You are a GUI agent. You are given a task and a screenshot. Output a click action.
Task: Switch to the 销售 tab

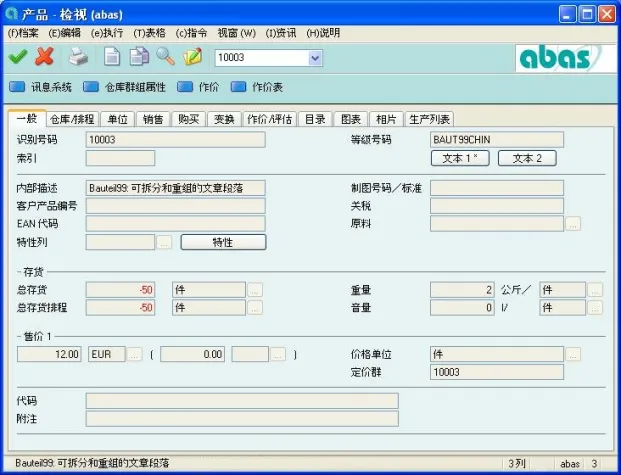(153, 119)
